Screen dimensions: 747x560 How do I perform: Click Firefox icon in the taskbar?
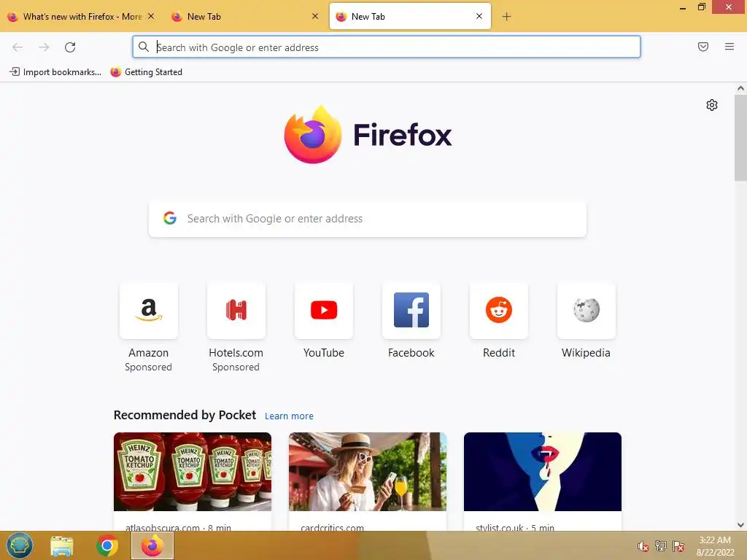[152, 545]
